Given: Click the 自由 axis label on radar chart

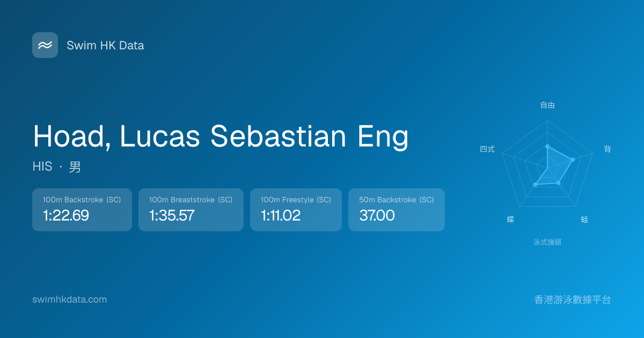Looking at the screenshot, I should (x=547, y=105).
